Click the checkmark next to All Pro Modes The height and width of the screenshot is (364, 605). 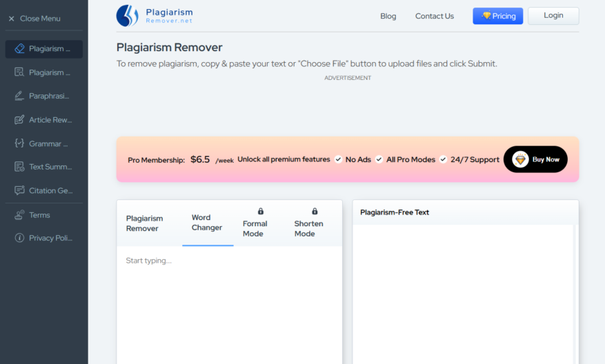[379, 159]
